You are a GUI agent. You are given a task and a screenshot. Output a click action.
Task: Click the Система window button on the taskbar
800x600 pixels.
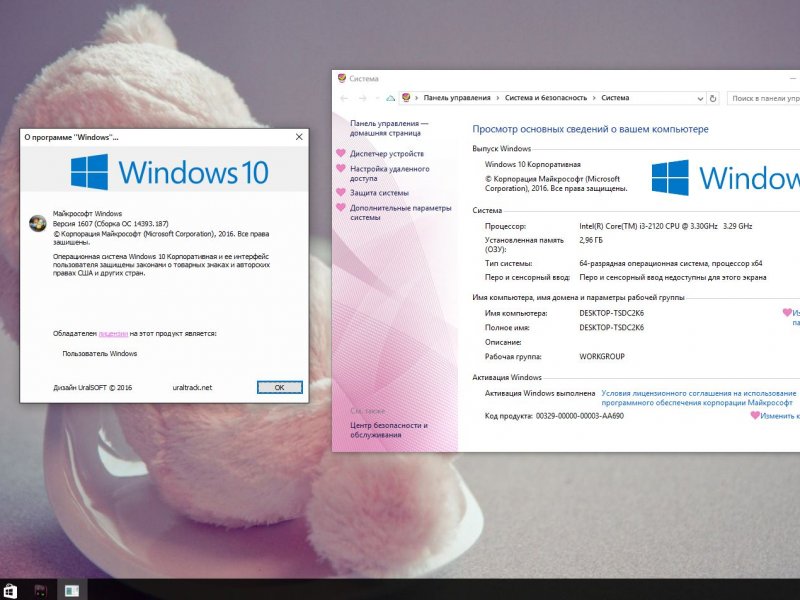click(72, 590)
